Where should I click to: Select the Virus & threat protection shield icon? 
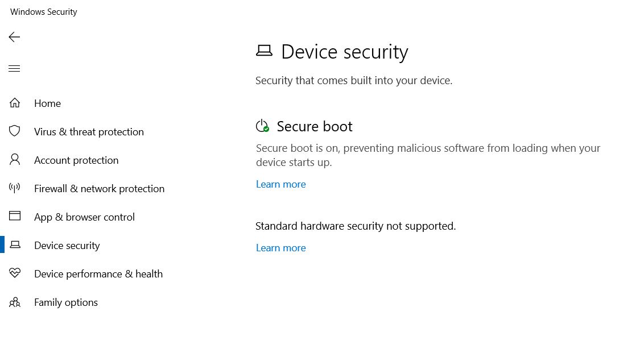click(x=15, y=131)
